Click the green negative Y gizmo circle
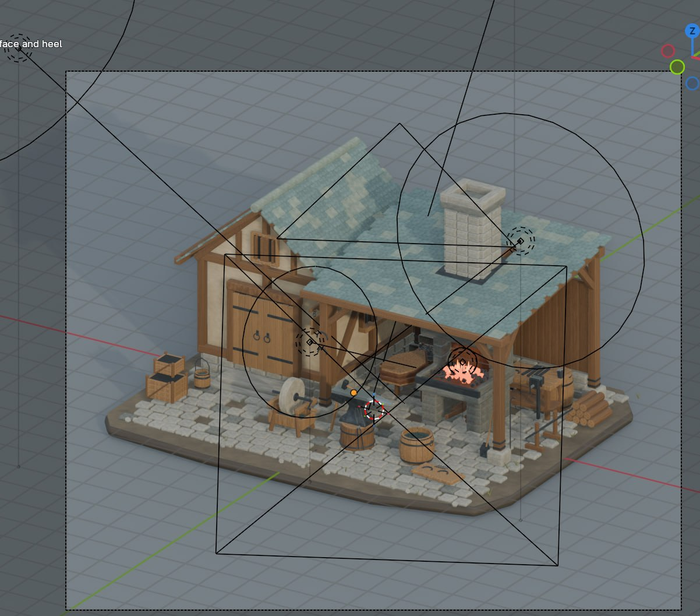Image resolution: width=700 pixels, height=616 pixels. (x=677, y=67)
